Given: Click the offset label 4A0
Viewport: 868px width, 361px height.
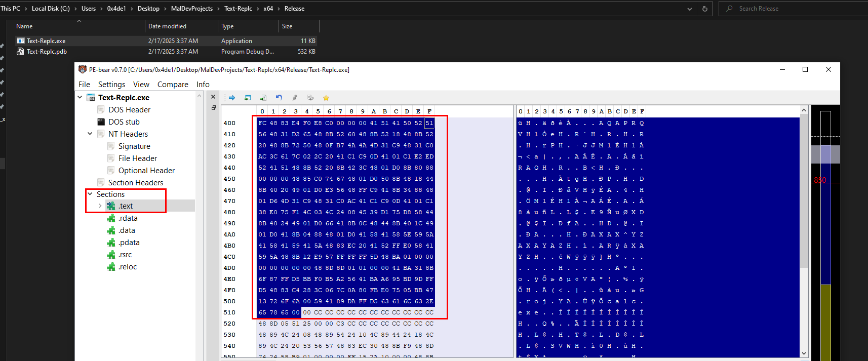Looking at the screenshot, I should (229, 234).
